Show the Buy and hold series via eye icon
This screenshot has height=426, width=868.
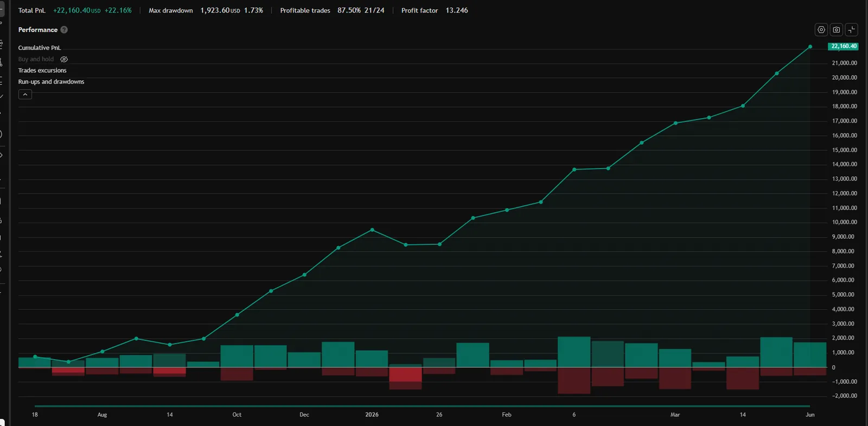pyautogui.click(x=64, y=59)
